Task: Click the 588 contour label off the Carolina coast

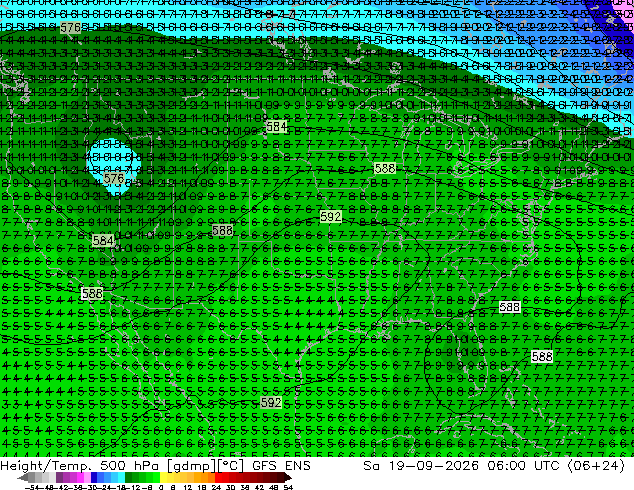Action: point(509,307)
